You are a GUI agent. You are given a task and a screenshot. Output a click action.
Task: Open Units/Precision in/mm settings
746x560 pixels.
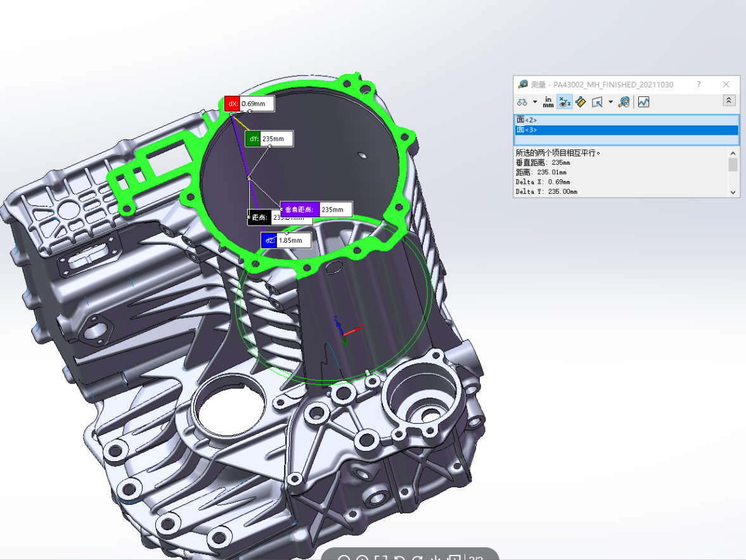548,102
